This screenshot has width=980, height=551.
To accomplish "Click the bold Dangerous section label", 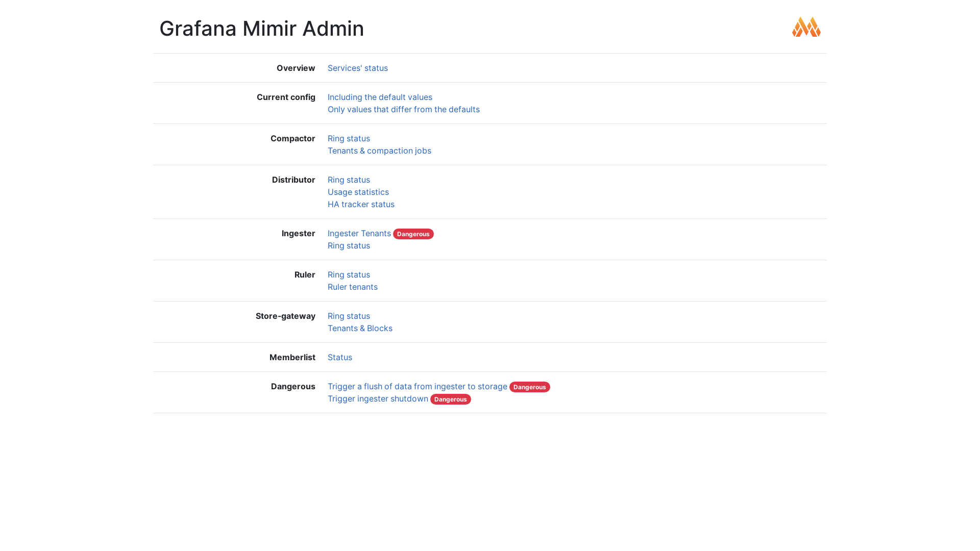I will pos(293,386).
